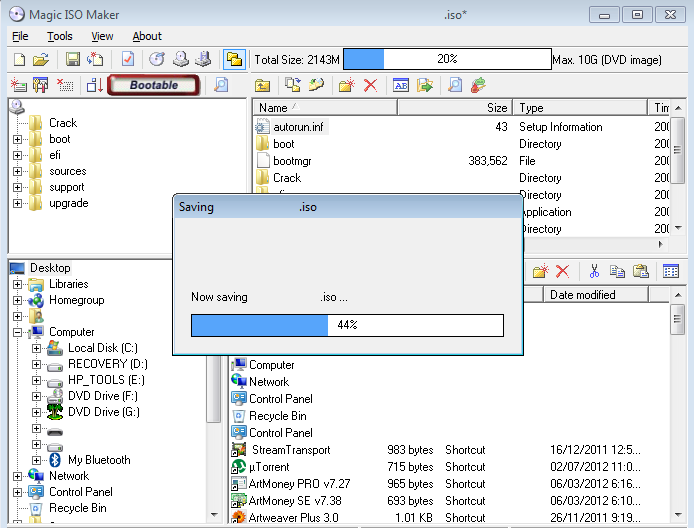Click the Burn CD/DVD disc icon
This screenshot has width=694, height=528.
coord(157,59)
